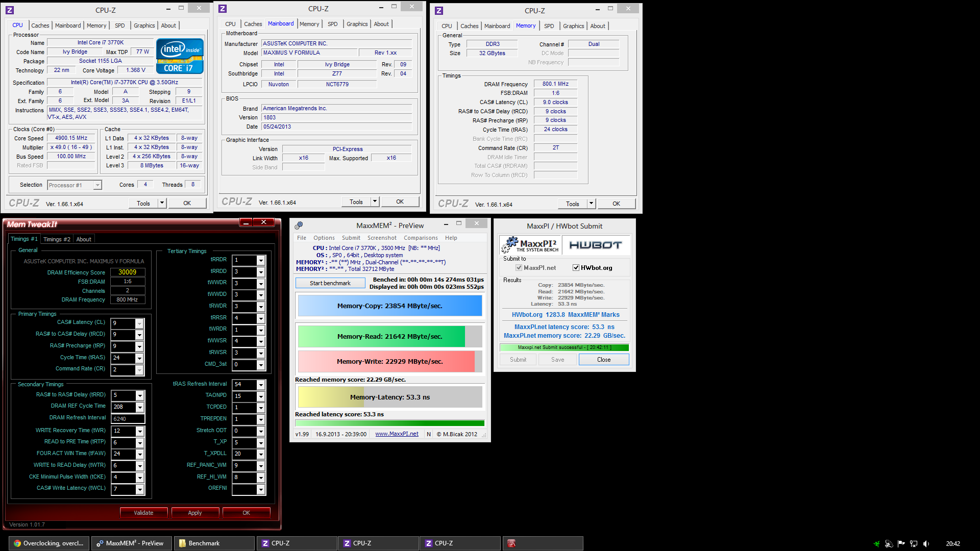This screenshot has height=551, width=980.
Task: Open the tRRDR tertiary timing dropdown
Action: [x=261, y=260]
